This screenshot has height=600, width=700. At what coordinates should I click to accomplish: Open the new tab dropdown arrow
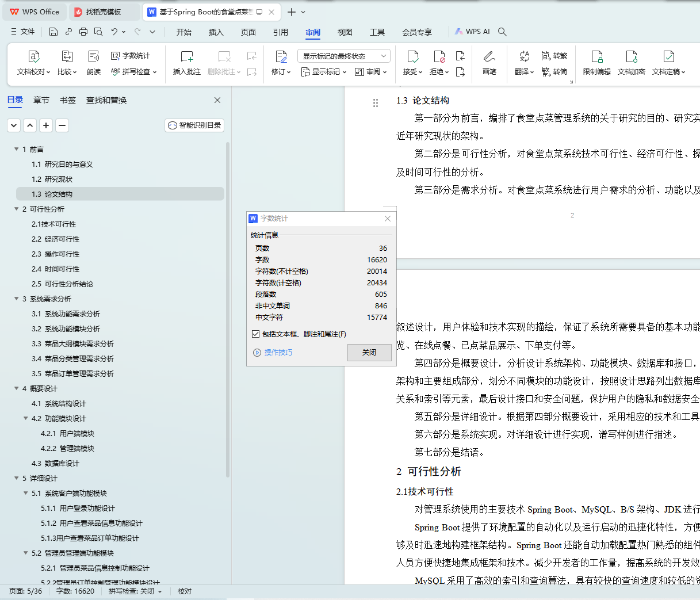click(x=303, y=12)
